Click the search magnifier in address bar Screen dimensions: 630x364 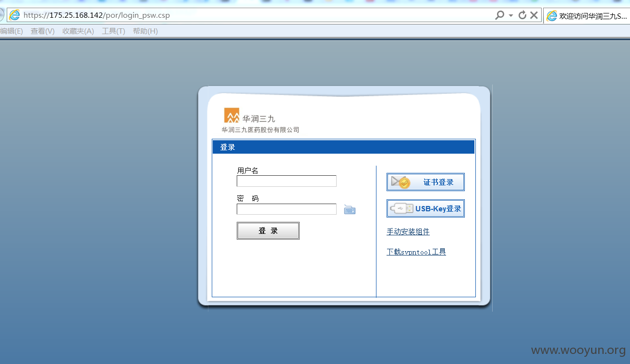[499, 15]
